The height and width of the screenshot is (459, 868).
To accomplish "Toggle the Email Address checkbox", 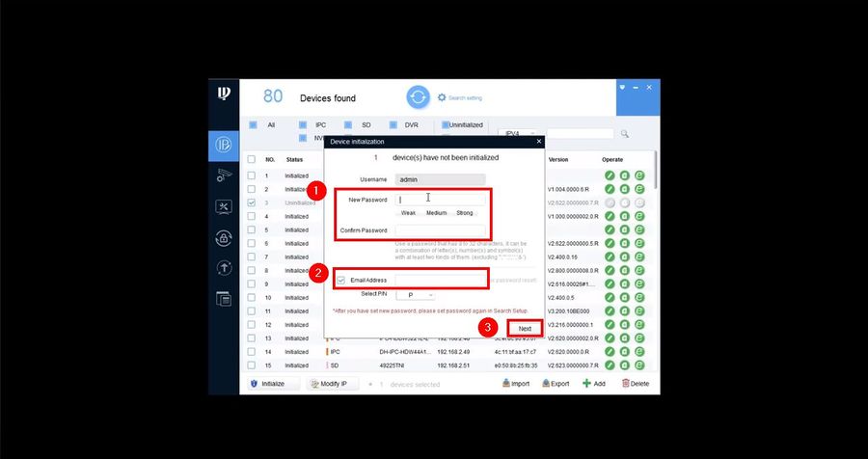I will 341,281.
